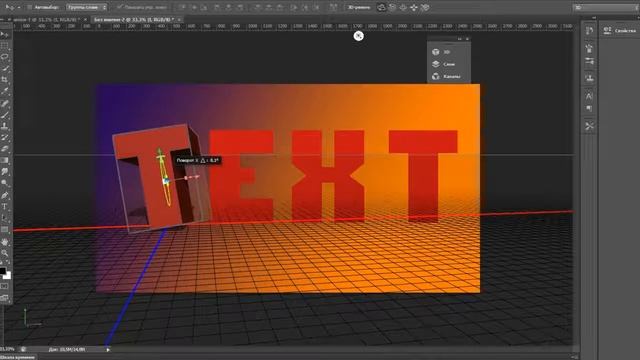Viewport: 640px width, 360px height.
Task: Select the Clone Stamp tool
Action: click(x=4, y=126)
